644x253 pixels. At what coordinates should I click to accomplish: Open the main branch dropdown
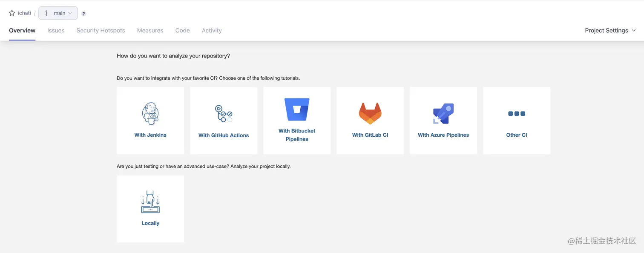tap(58, 13)
